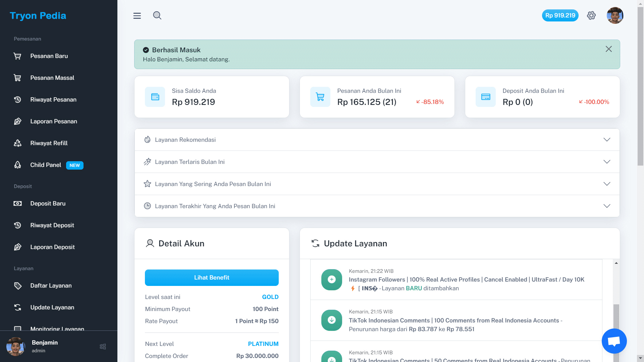Screen dimensions: 644x362
Task: Open the search magnifier icon
Action: (157, 15)
